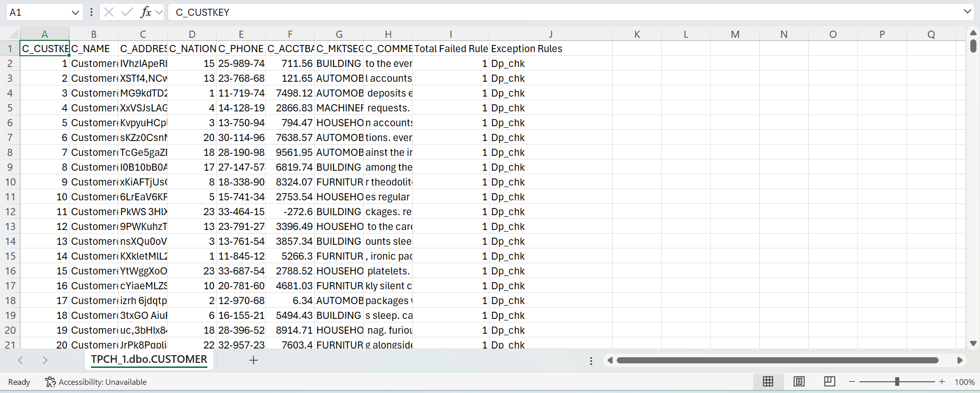Add a new sheet with plus icon
This screenshot has width=980, height=393.
[x=253, y=360]
